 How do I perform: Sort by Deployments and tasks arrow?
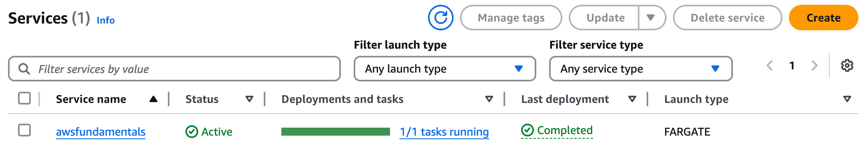[489, 99]
